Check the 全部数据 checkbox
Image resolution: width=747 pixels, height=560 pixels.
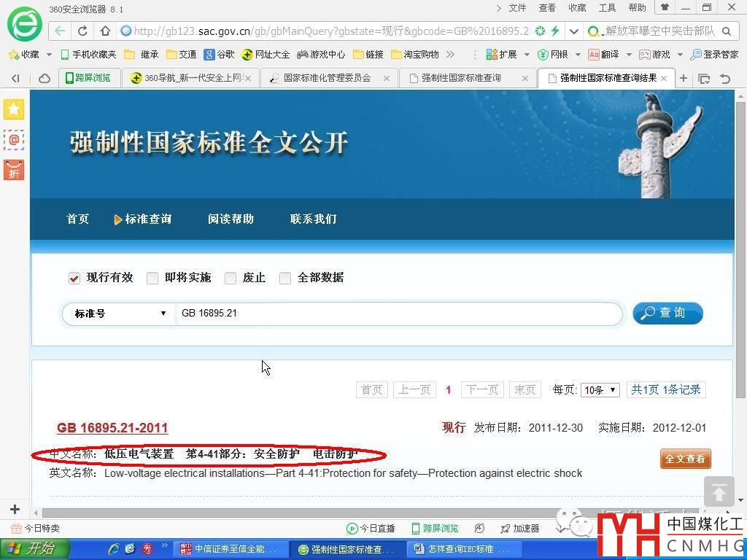(285, 278)
